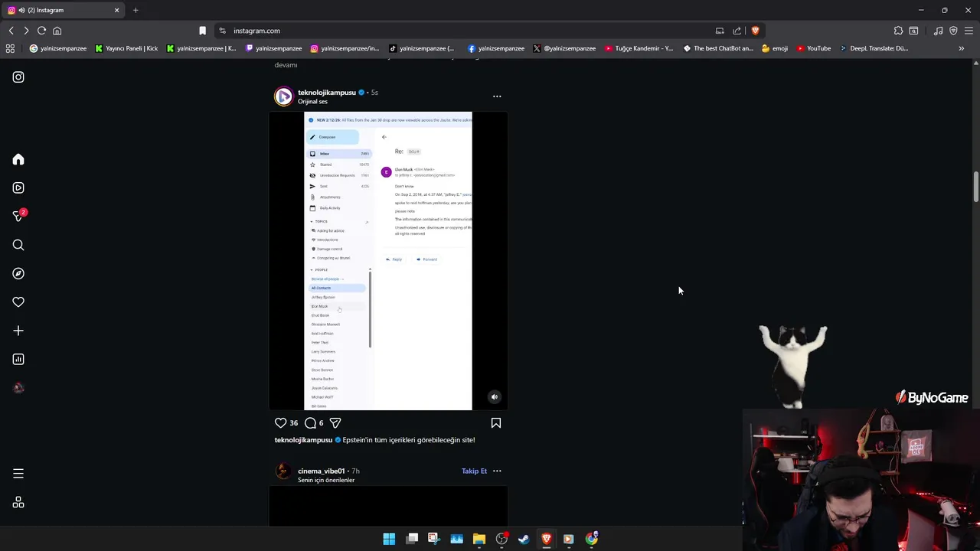The height and width of the screenshot is (551, 980).
Task: Open @yalnizsempanzee X bookmark
Action: click(x=563, y=48)
